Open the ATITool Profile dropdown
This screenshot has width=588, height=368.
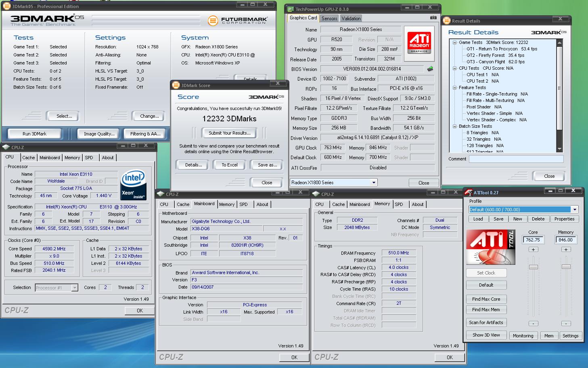(x=574, y=210)
